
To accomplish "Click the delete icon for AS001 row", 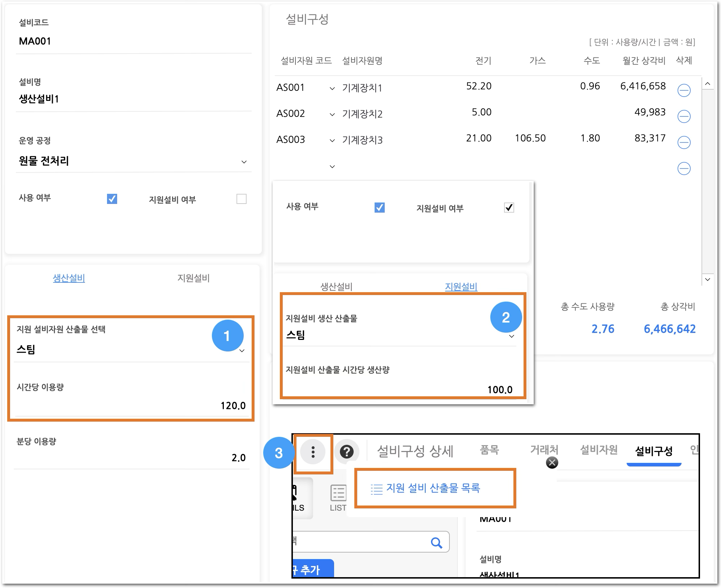I will click(684, 90).
